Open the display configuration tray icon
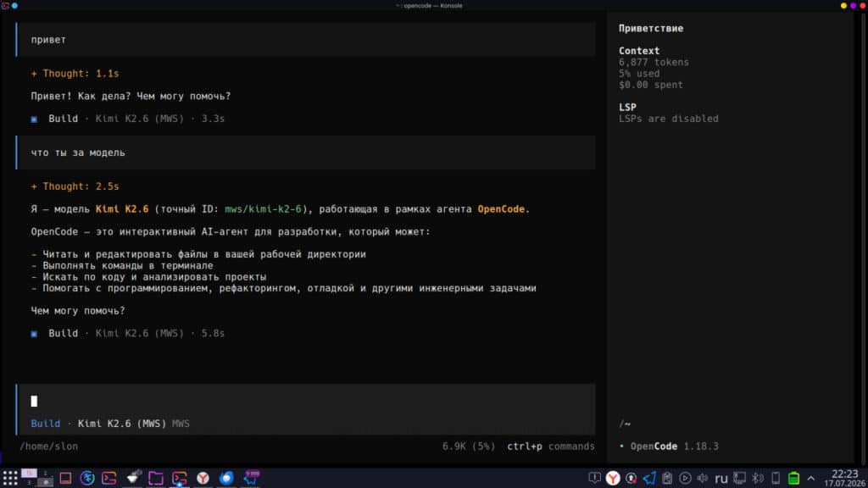The height and width of the screenshot is (488, 868). pyautogui.click(x=739, y=478)
